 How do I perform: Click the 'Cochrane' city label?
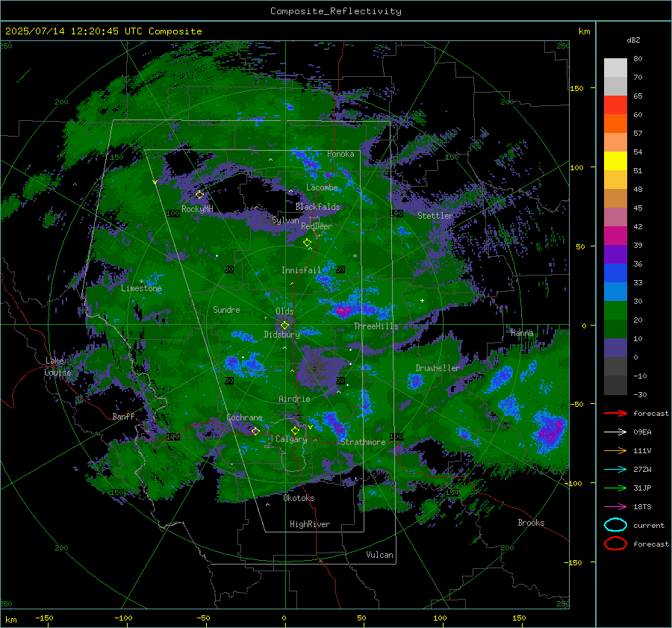(x=244, y=417)
